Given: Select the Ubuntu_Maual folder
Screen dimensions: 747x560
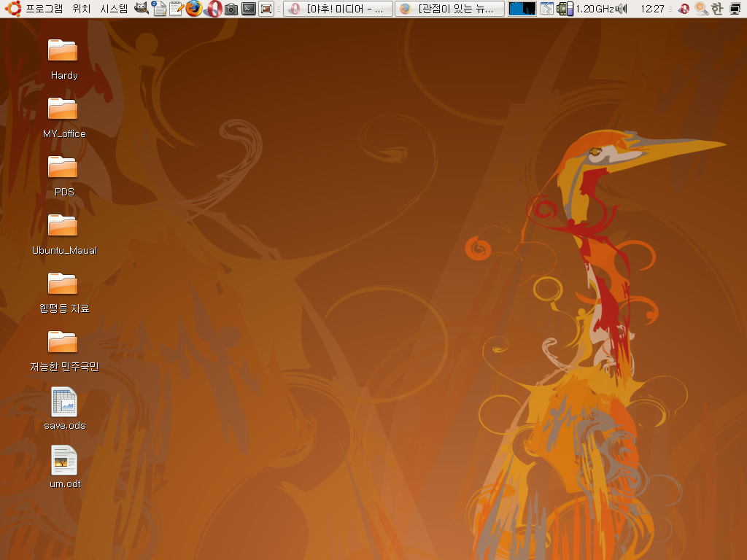Looking at the screenshot, I should pos(64,234).
